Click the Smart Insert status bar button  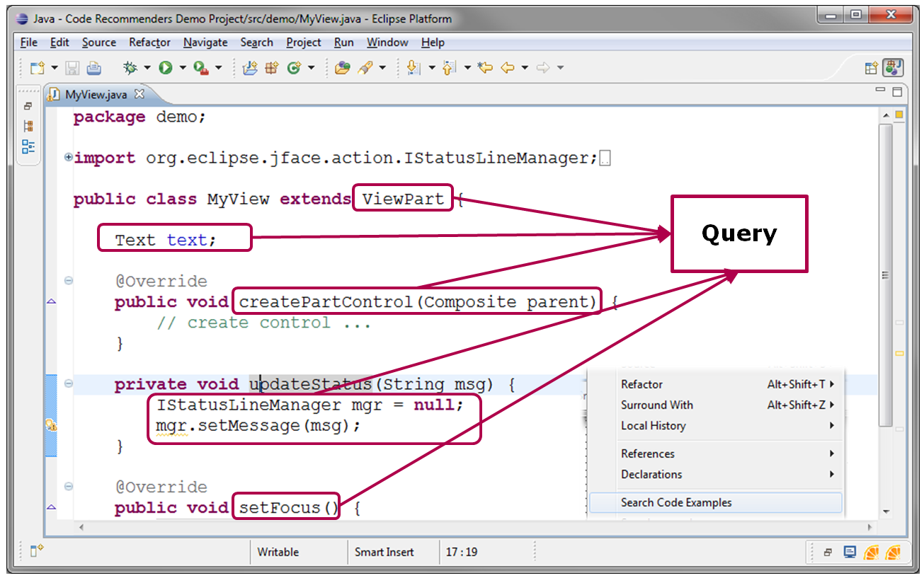[x=384, y=552]
